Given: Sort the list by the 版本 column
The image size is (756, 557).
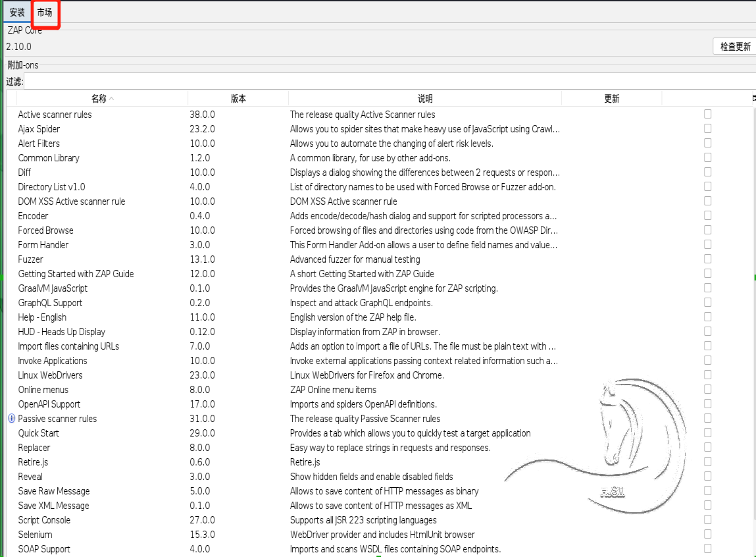Looking at the screenshot, I should point(238,98).
